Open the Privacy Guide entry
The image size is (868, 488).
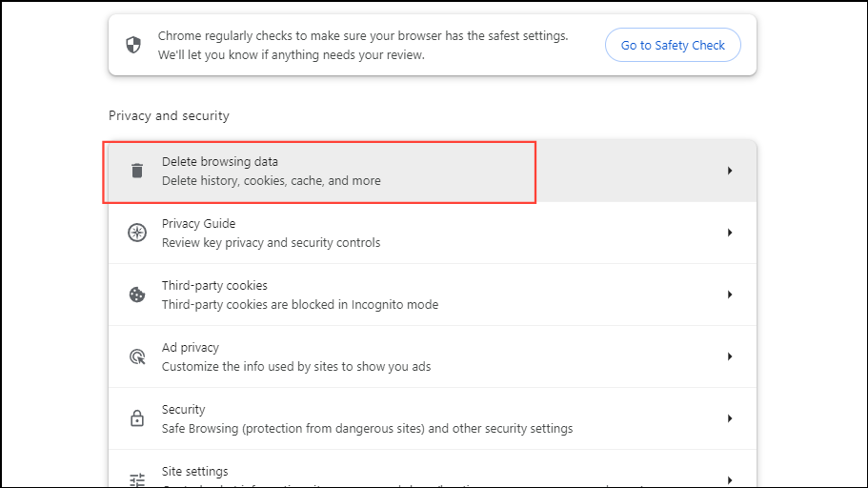[x=271, y=233]
